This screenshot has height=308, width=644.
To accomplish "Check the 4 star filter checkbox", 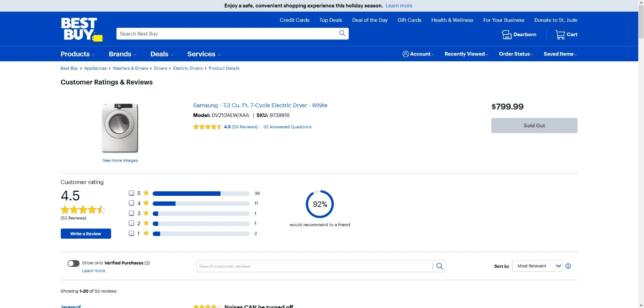I will point(131,203).
